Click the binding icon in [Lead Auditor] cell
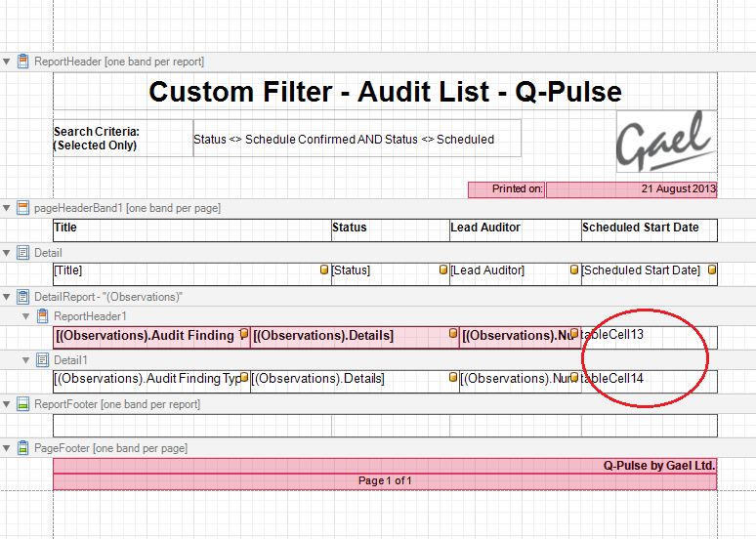The height and width of the screenshot is (539, 756). tap(574, 269)
